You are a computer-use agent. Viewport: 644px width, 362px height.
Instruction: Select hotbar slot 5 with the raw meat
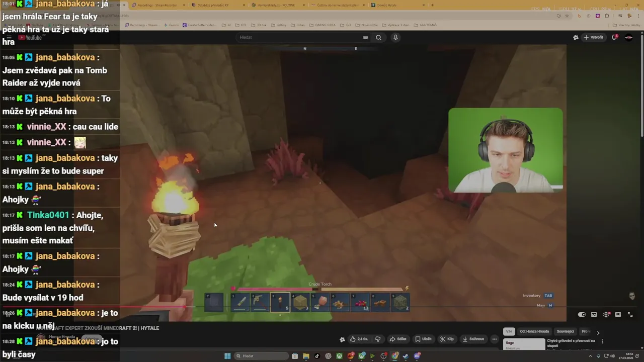[x=320, y=302]
